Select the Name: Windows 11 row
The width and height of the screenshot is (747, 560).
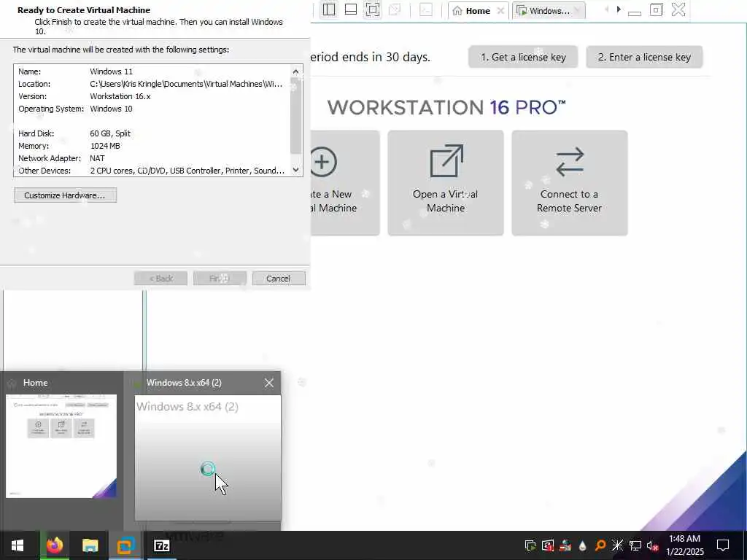[x=152, y=71]
